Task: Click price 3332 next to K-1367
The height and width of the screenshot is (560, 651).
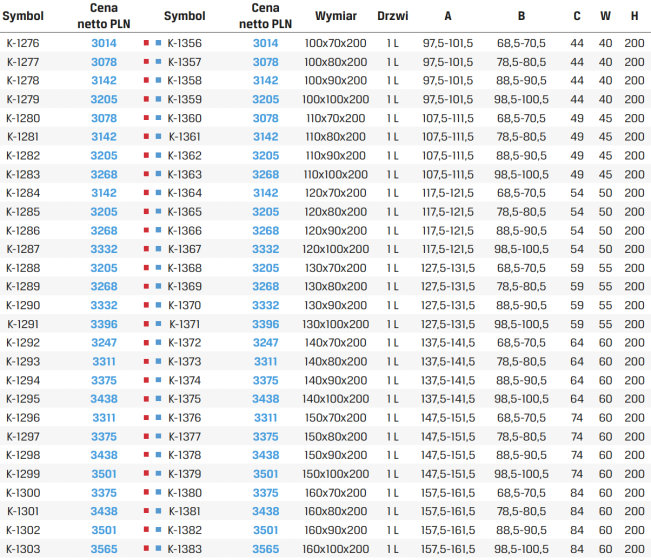Action: click(266, 249)
